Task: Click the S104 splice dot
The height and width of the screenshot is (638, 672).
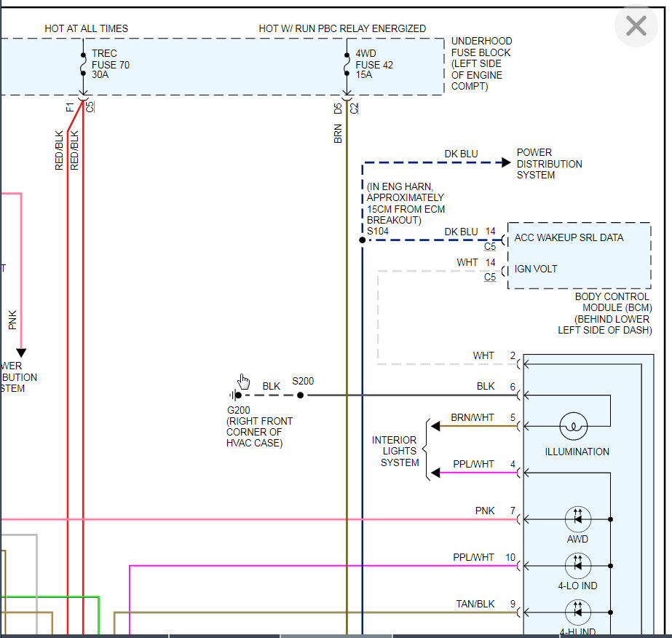Action: [x=362, y=240]
